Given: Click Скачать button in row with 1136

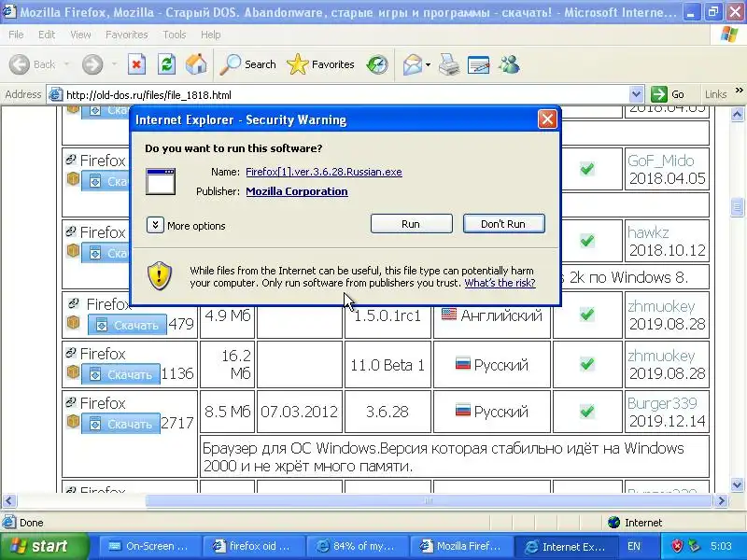Looking at the screenshot, I should (120, 374).
